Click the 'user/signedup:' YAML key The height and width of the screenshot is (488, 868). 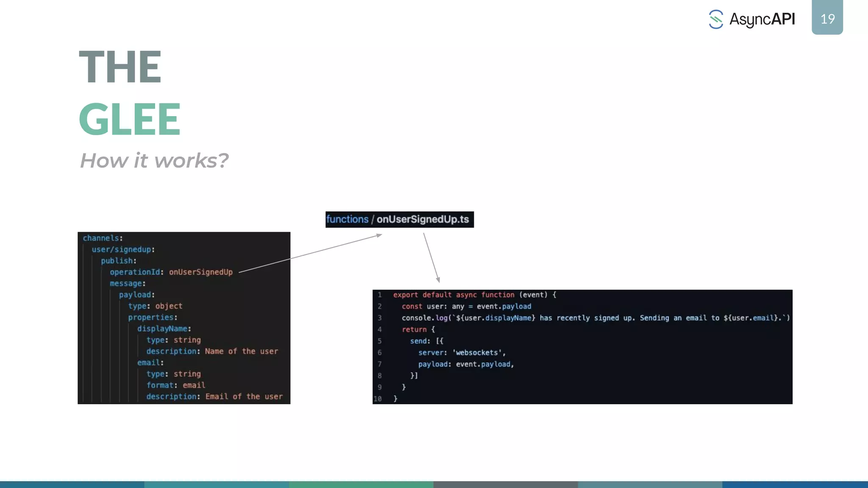123,250
